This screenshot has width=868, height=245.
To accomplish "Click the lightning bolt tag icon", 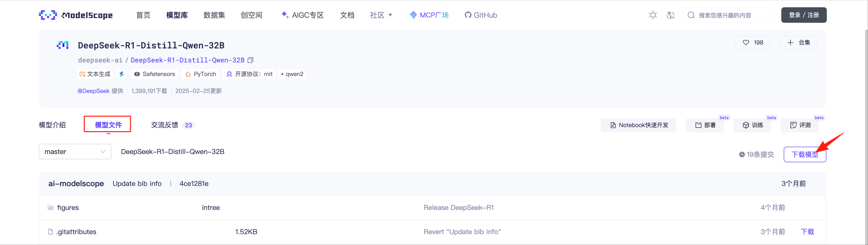I will (x=122, y=74).
